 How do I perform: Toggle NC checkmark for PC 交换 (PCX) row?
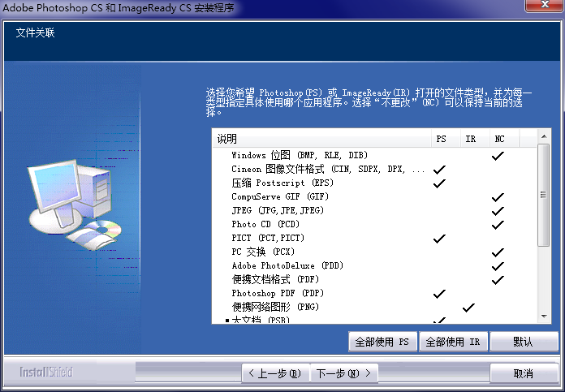point(498,252)
